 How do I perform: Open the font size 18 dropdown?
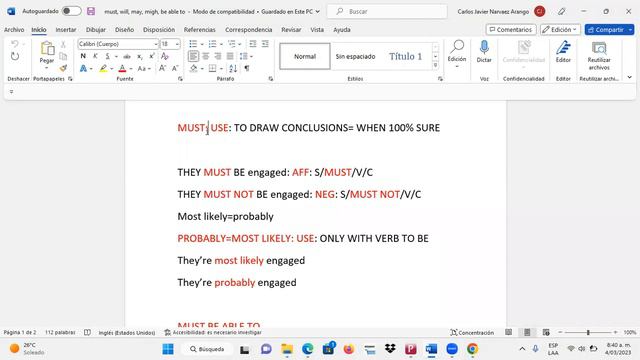(x=177, y=44)
